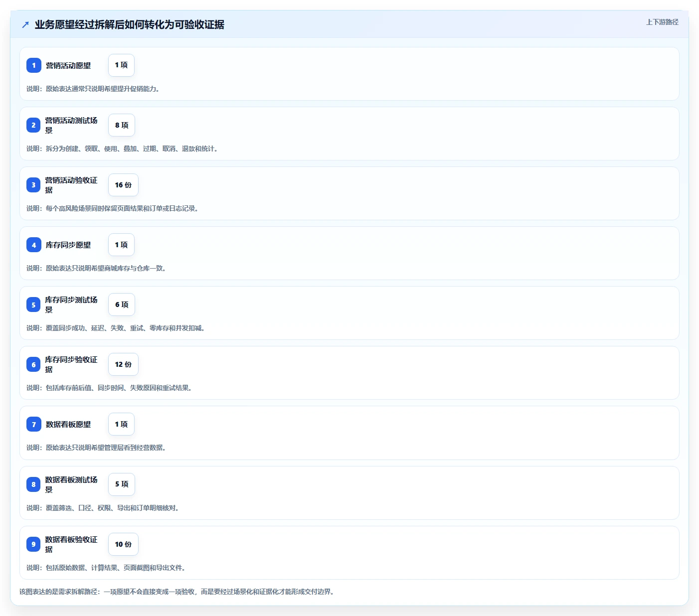Select the 1 项 chip for 营销活动愿望
The image size is (699, 616).
(x=121, y=65)
